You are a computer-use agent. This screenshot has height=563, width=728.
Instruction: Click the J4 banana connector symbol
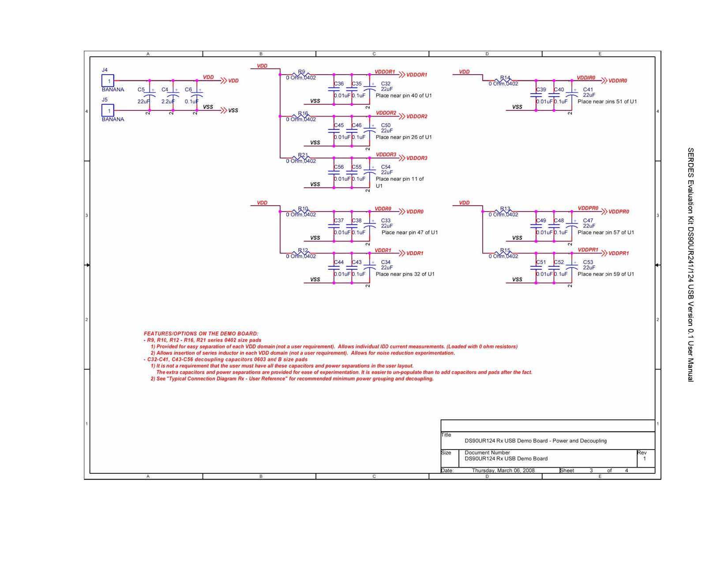(x=108, y=81)
